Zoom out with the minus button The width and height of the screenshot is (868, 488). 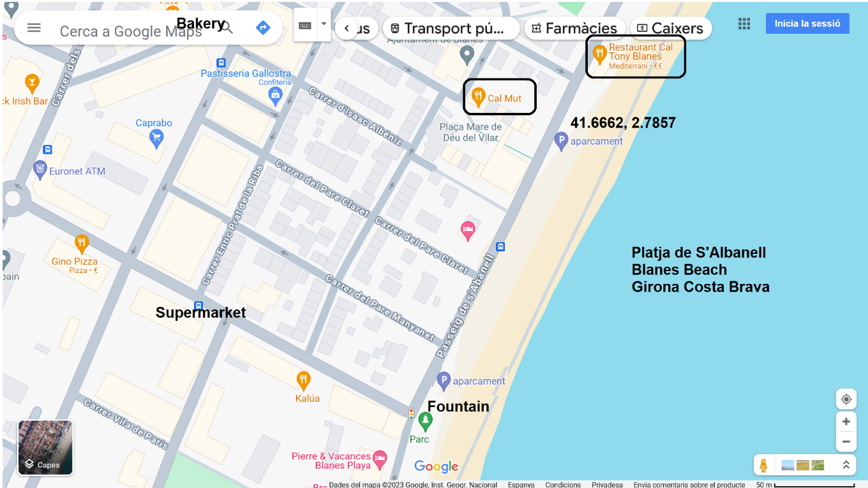(846, 441)
